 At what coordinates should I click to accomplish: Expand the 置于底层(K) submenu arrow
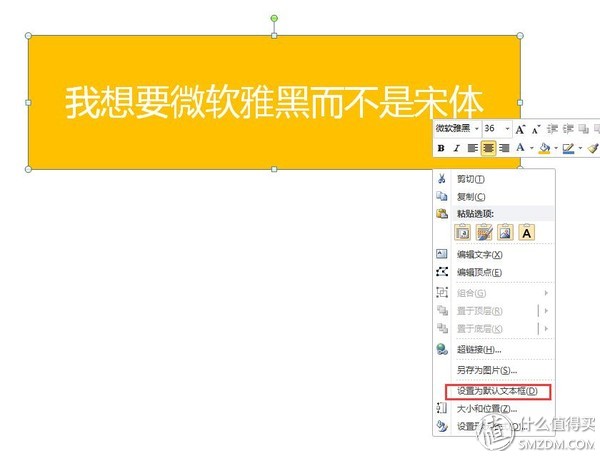click(x=546, y=328)
